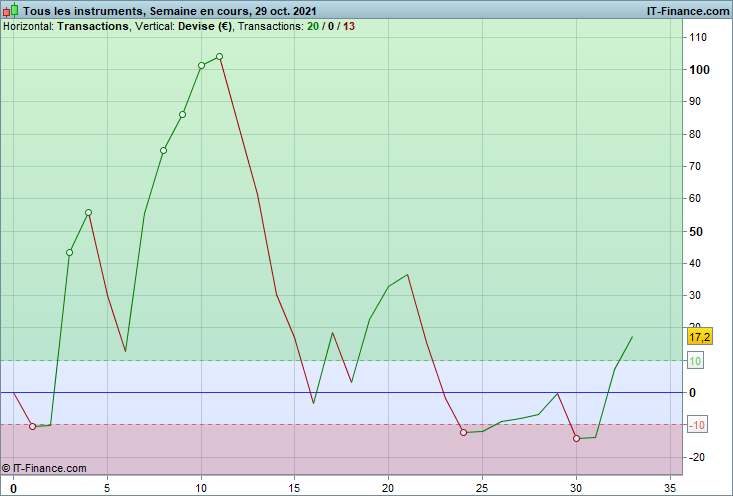Select the circle marker at transaction 8 near 75
Screen dimensions: 733x496
click(x=163, y=151)
